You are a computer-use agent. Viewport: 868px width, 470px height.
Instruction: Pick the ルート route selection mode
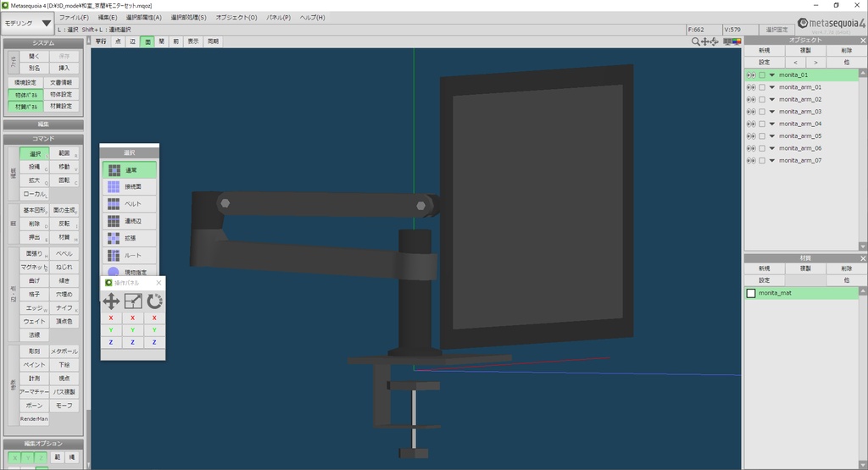point(129,256)
